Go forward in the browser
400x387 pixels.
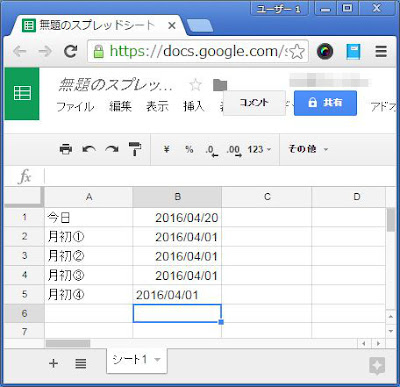point(45,51)
